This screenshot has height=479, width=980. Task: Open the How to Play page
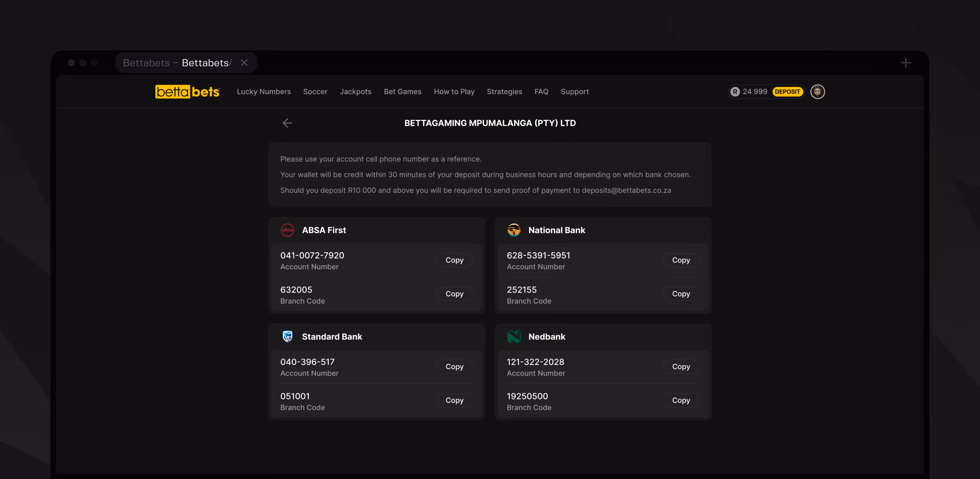click(454, 91)
